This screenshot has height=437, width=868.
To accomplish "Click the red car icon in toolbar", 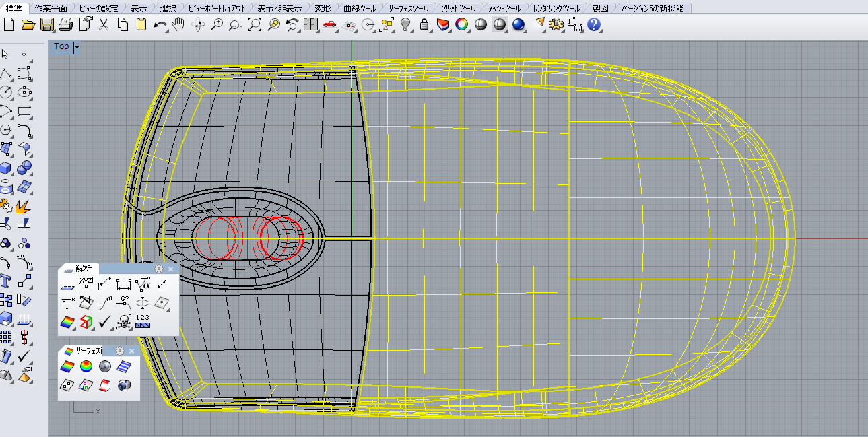I will click(329, 25).
